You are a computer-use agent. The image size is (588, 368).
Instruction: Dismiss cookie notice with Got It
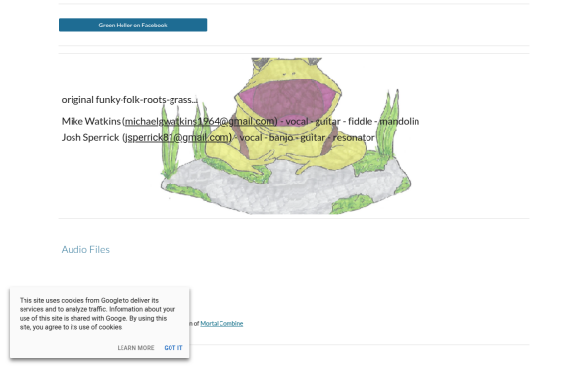click(173, 348)
